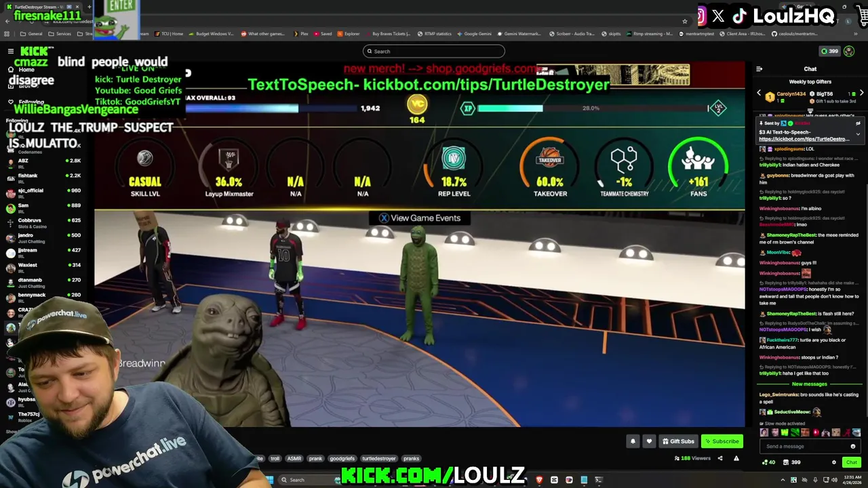Image resolution: width=868 pixels, height=488 pixels.
Task: Open the Google Gemini bookmark
Action: point(474,34)
